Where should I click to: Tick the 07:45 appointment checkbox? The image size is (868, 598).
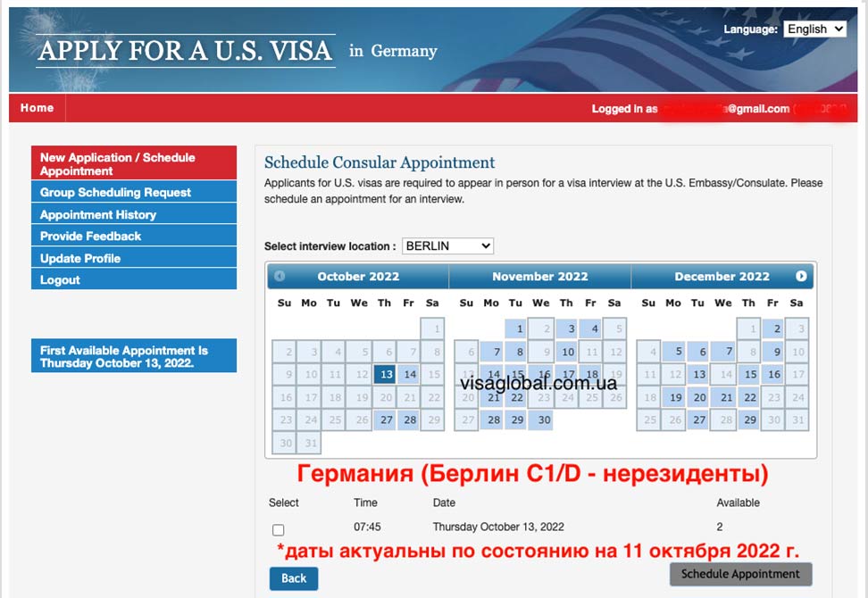(279, 529)
